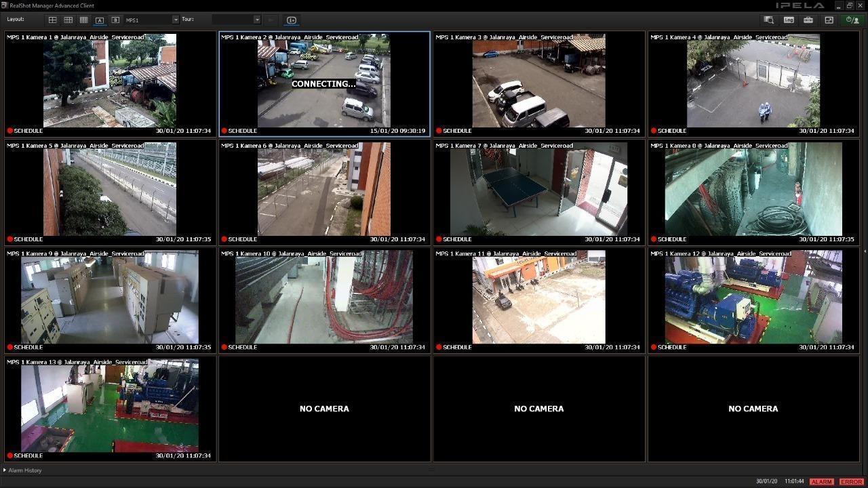Click the red ERROR status button
Viewport: 868px width, 488px height.
[x=851, y=482]
